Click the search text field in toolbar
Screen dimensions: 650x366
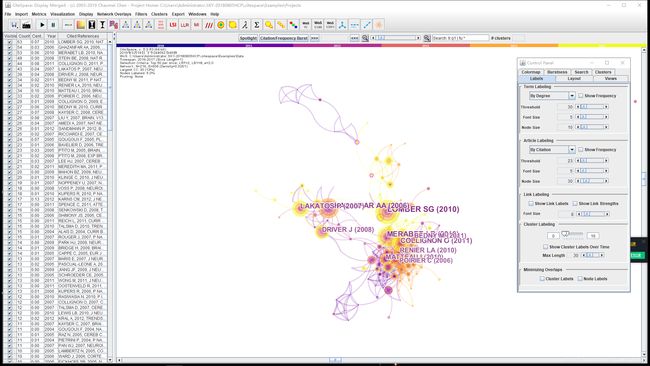click(x=460, y=38)
